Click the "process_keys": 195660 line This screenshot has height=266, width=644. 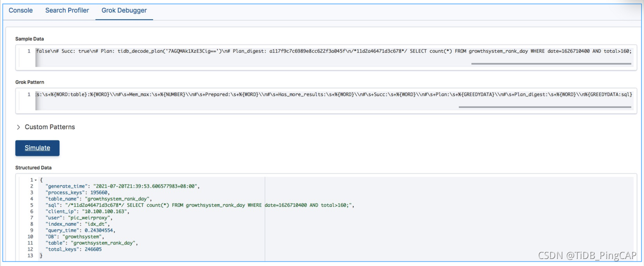78,193
